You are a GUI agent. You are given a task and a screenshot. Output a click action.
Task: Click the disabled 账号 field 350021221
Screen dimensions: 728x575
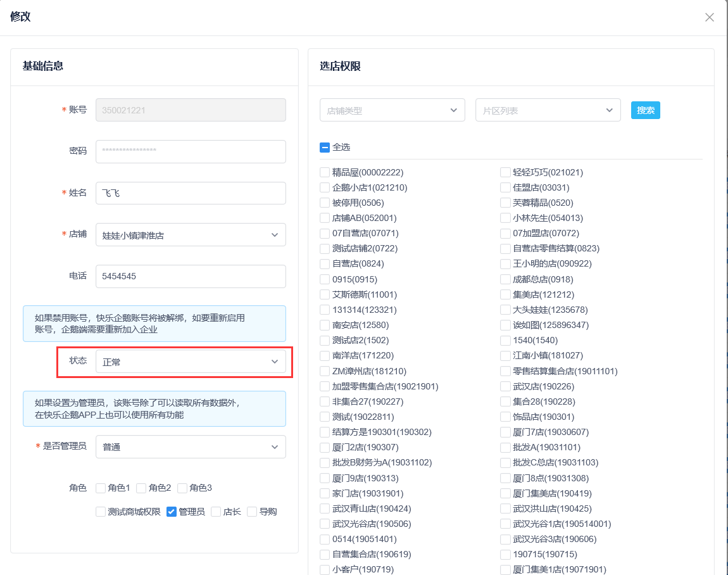point(191,110)
